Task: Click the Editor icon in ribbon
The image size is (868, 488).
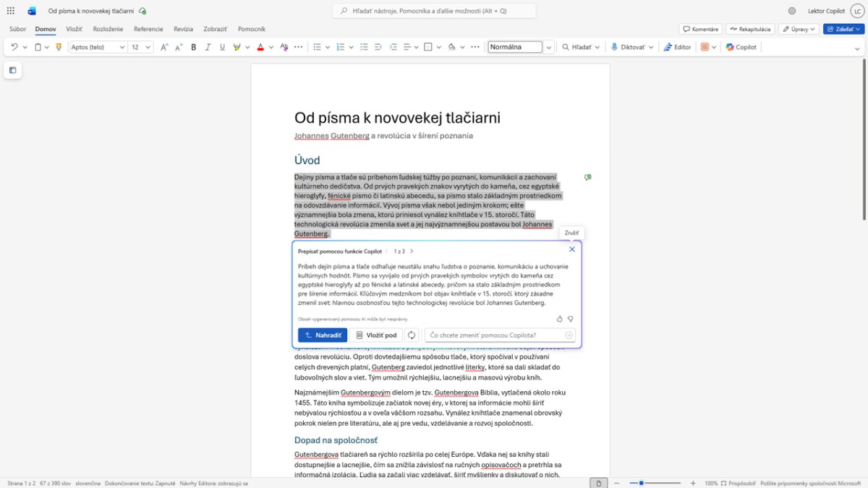Action: point(677,47)
